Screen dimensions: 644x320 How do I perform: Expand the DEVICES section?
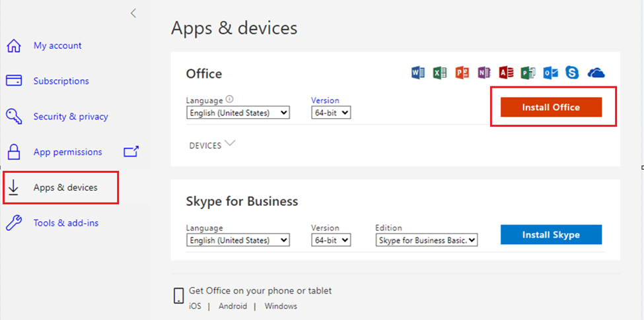coord(212,144)
